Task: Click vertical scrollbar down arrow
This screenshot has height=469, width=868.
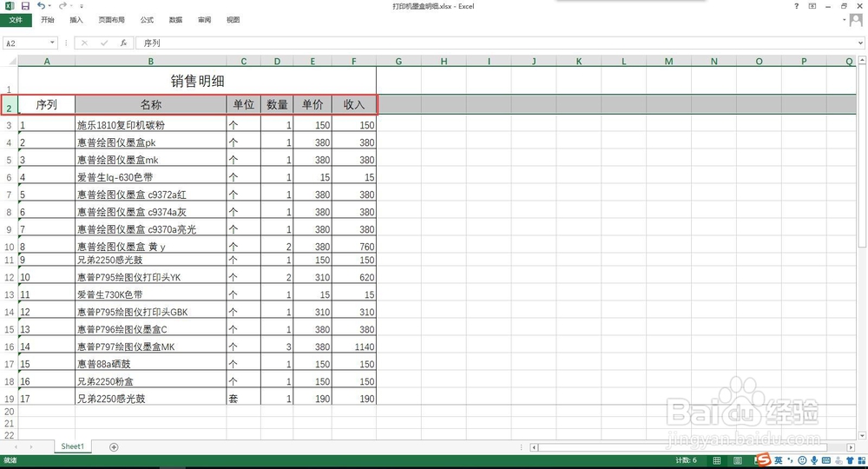Action: [862, 436]
